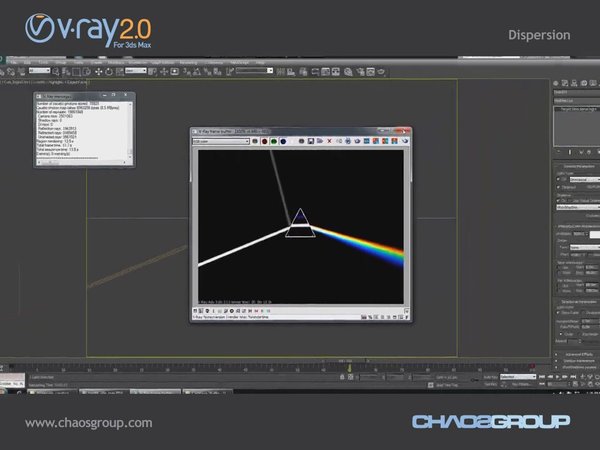600x450 pixels.
Task: Open the Rendered Frame Window icon
Action: 370,72
